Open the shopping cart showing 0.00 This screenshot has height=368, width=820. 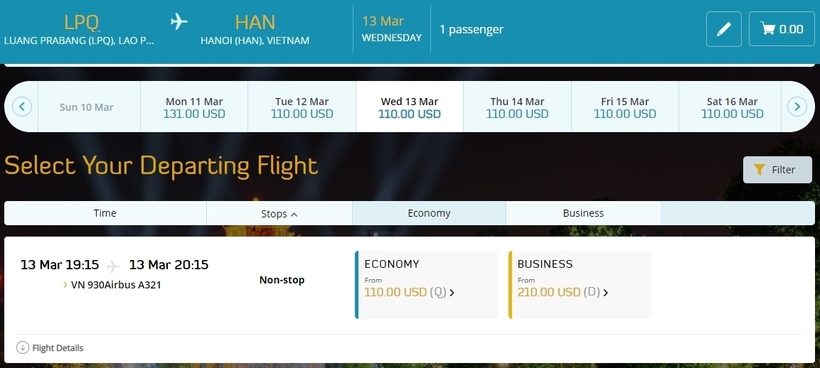[x=781, y=29]
